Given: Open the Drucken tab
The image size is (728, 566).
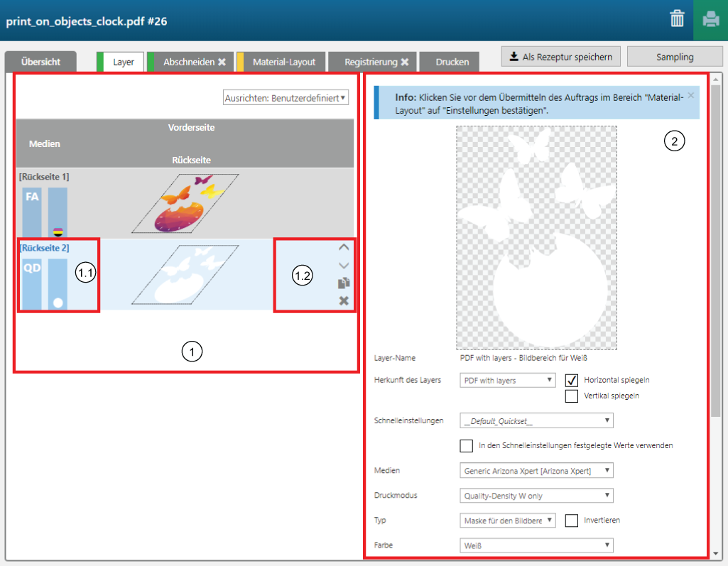Looking at the screenshot, I should coord(452,62).
